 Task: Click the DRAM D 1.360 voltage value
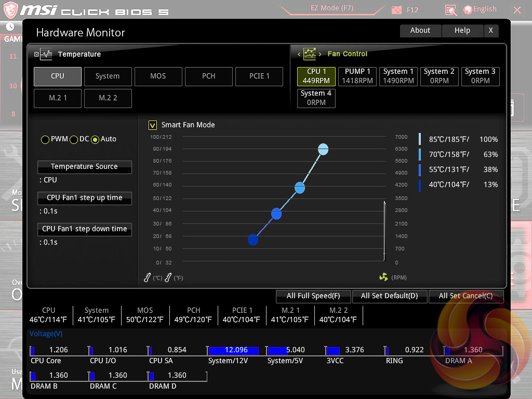coord(177,376)
